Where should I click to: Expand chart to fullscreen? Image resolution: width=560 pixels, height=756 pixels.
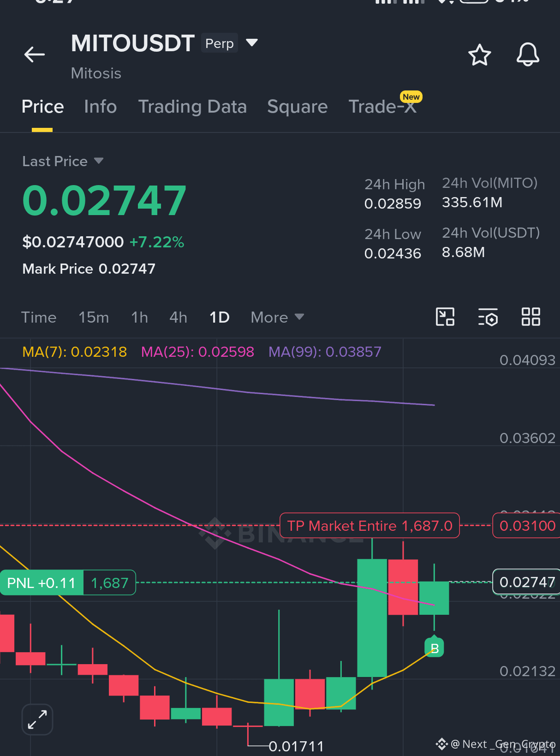coord(37,719)
